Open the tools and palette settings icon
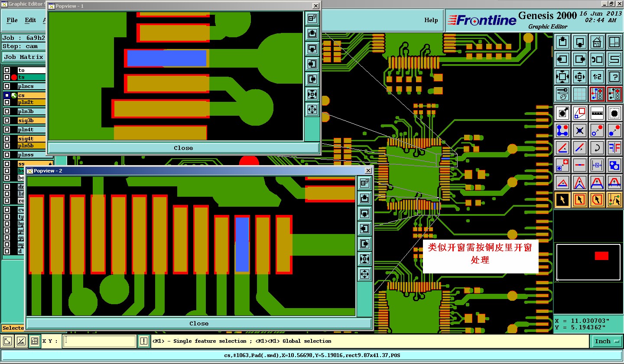This screenshot has height=364, width=624. [x=562, y=94]
